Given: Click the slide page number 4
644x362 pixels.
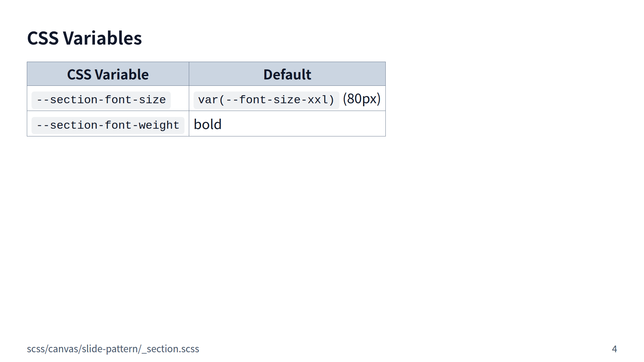Looking at the screenshot, I should (614, 349).
